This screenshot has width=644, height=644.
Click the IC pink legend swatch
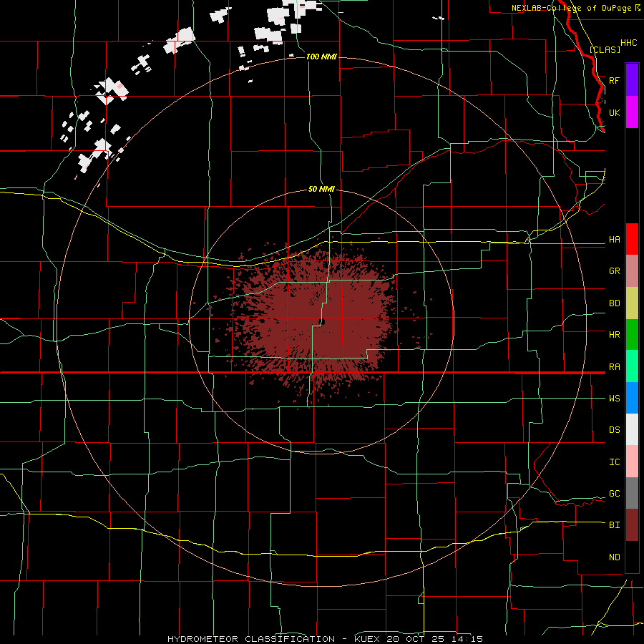click(632, 462)
